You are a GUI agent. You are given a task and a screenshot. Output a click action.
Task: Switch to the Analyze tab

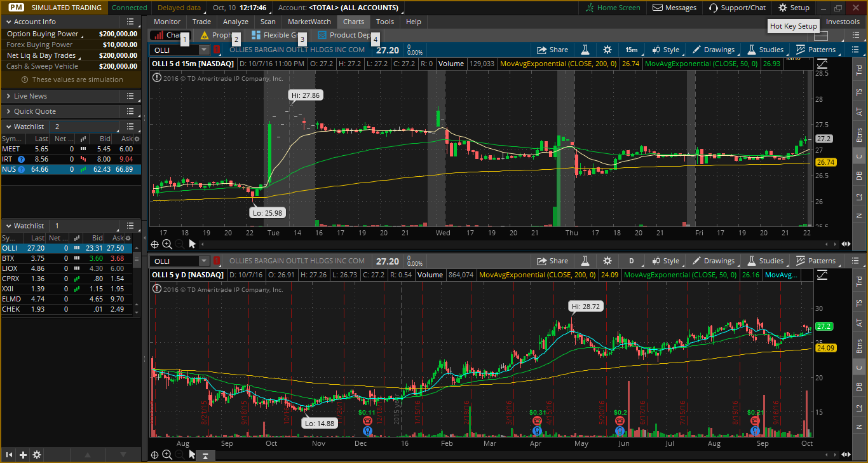[236, 22]
